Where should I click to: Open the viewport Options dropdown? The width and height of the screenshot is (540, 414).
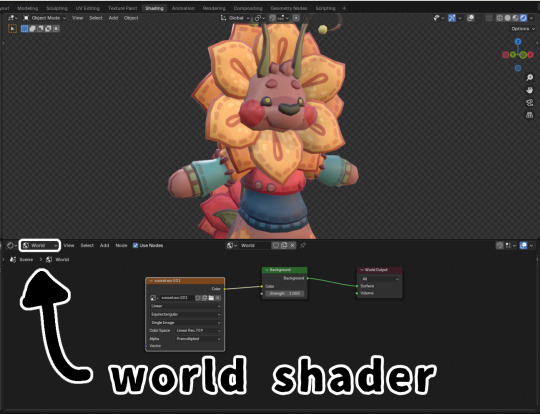(x=523, y=29)
